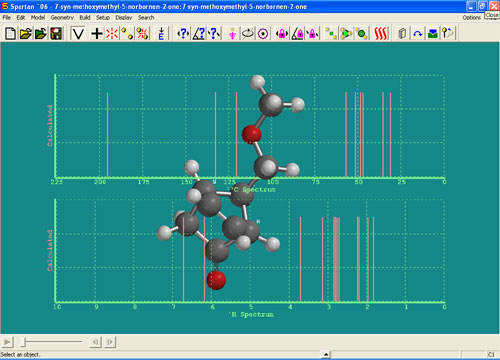Open the Model menu
The width and height of the screenshot is (500, 360).
point(38,17)
